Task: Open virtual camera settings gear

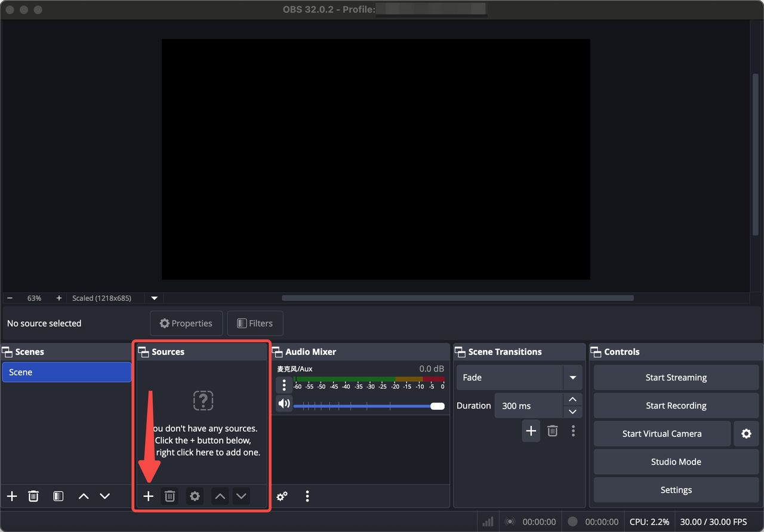Action: (746, 434)
